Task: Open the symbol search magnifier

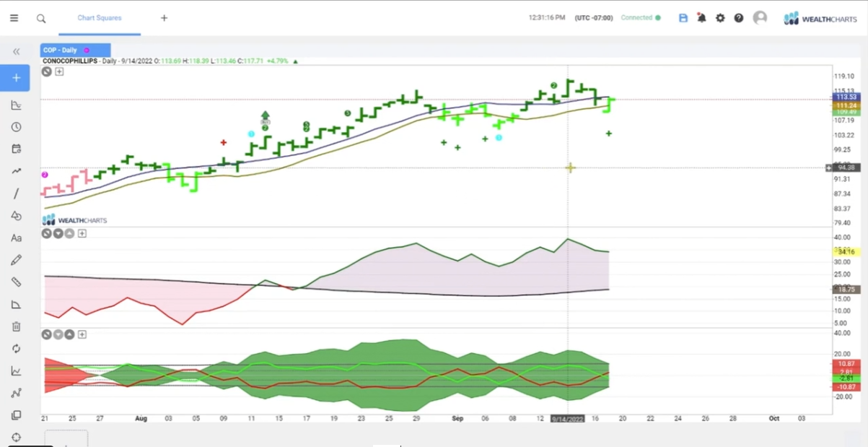Action: pos(41,18)
